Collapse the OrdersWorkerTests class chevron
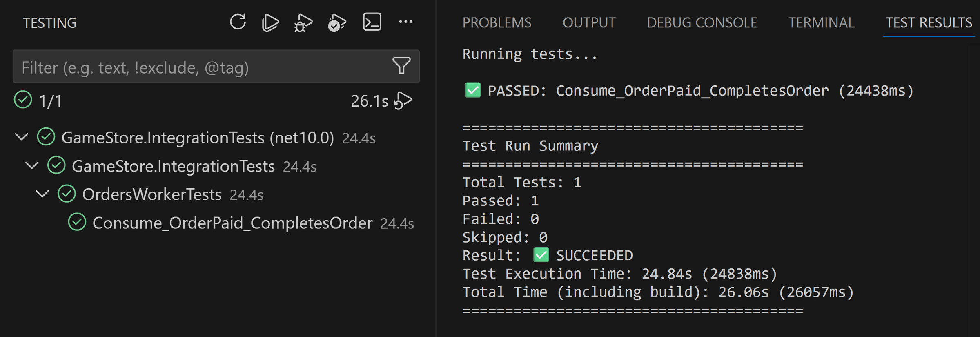This screenshot has height=337, width=980. pyautogui.click(x=42, y=194)
